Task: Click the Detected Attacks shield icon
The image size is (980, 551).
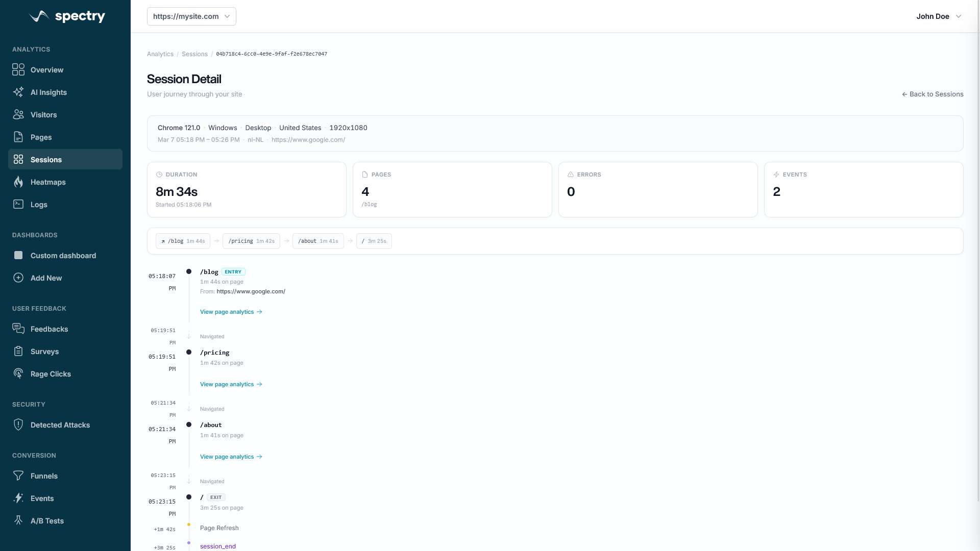Action: (18, 425)
